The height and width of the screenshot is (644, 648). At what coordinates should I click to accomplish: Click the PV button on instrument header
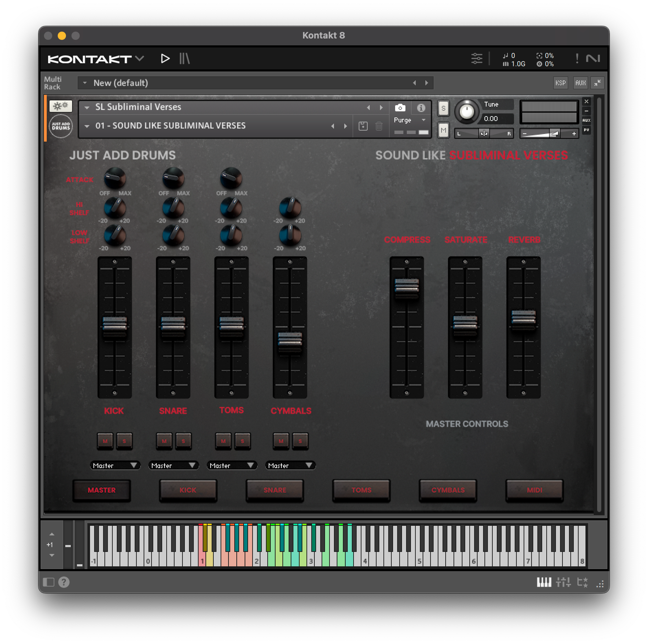pyautogui.click(x=586, y=130)
